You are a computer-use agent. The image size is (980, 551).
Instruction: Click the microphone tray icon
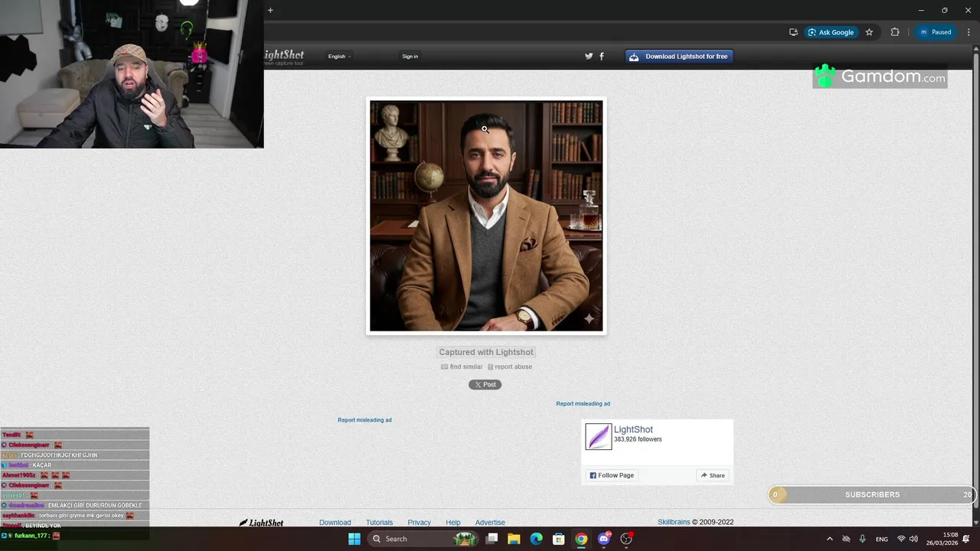point(863,539)
